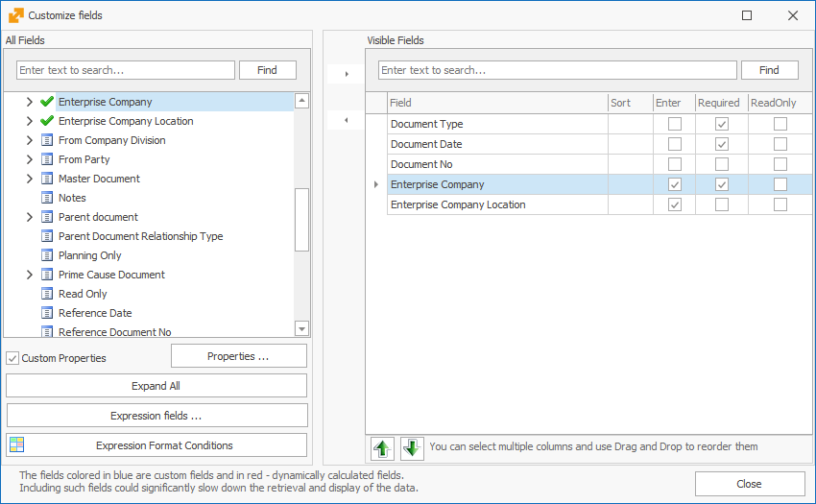Click the field icon beside Master Document
This screenshot has width=816, height=504.
(47, 179)
